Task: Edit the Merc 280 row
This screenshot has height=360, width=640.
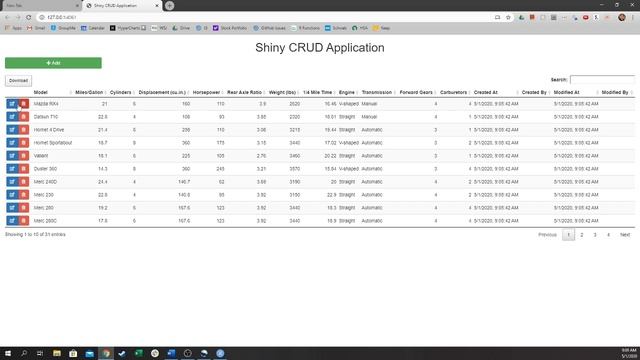Action: (x=12, y=208)
